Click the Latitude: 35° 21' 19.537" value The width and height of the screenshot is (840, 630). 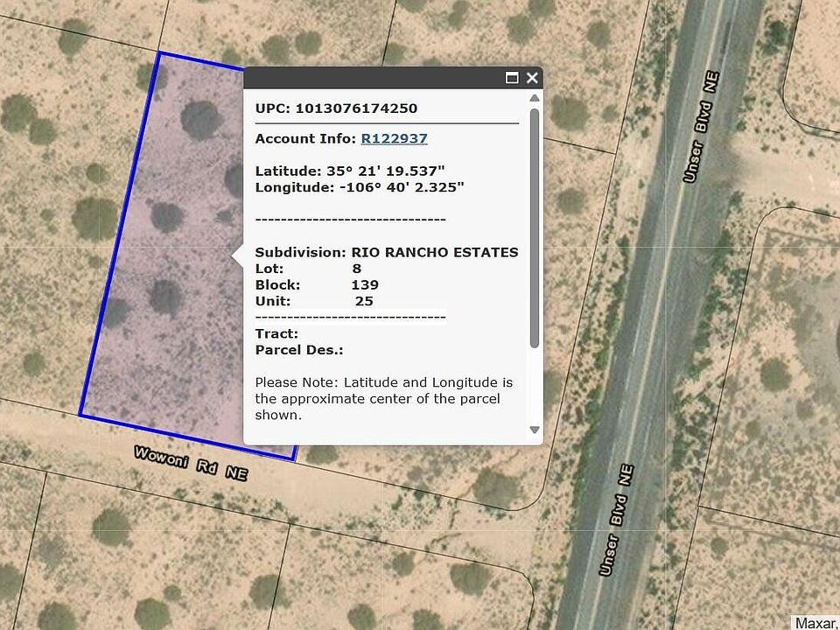(350, 171)
